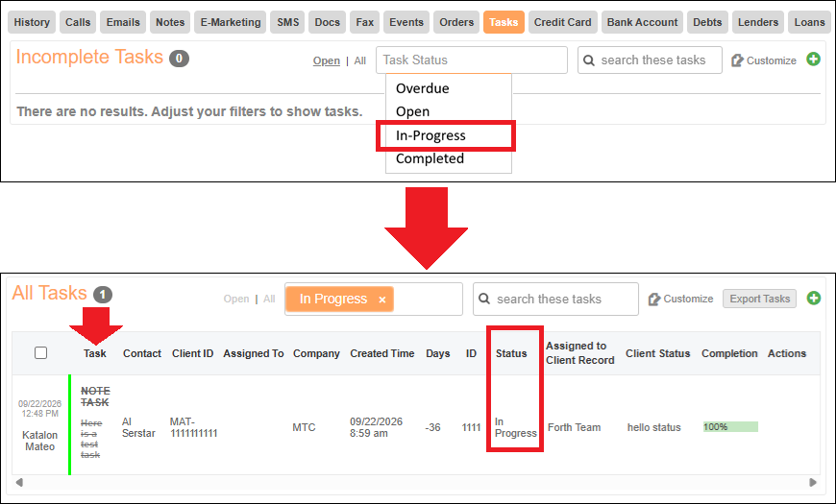Click the filter box containing In Progress chip
Screen dimensions: 836x504
pos(373,299)
